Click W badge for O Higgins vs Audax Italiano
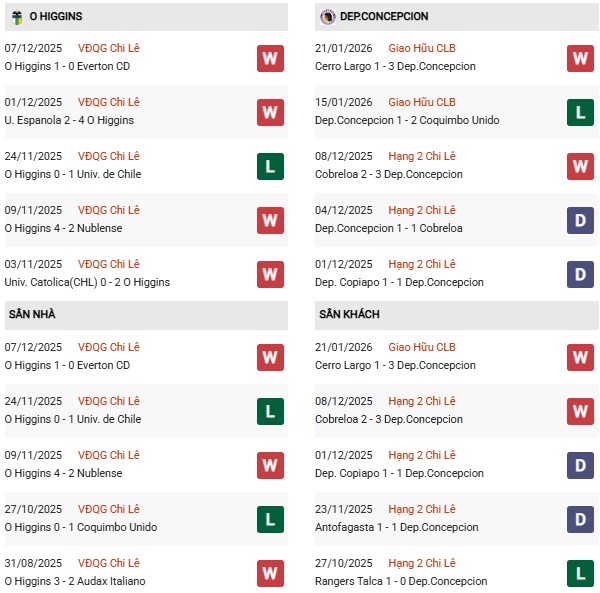This screenshot has width=600, height=593. point(270,573)
